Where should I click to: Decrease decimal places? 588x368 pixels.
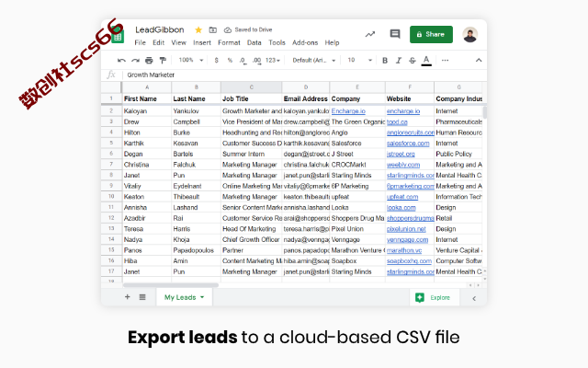243,61
